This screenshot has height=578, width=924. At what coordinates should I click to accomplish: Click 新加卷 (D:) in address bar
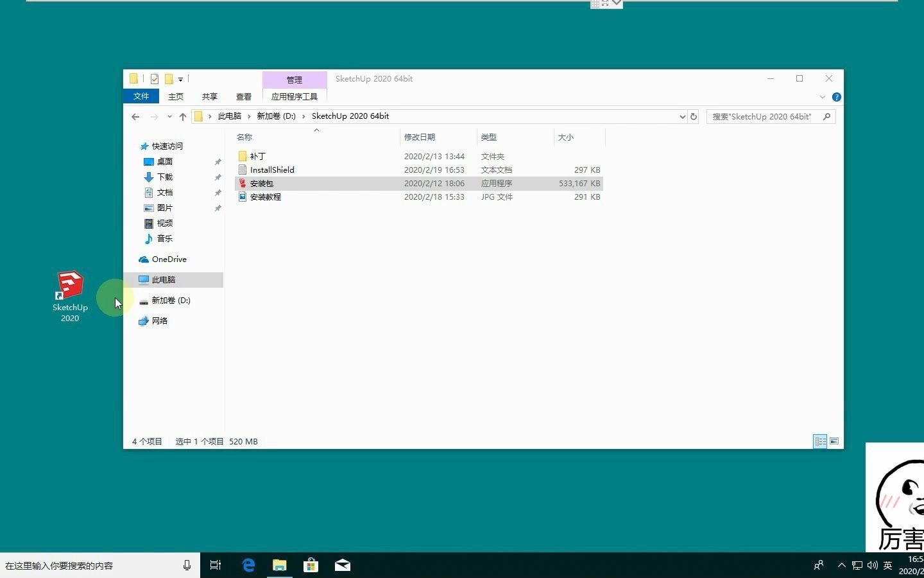point(277,116)
